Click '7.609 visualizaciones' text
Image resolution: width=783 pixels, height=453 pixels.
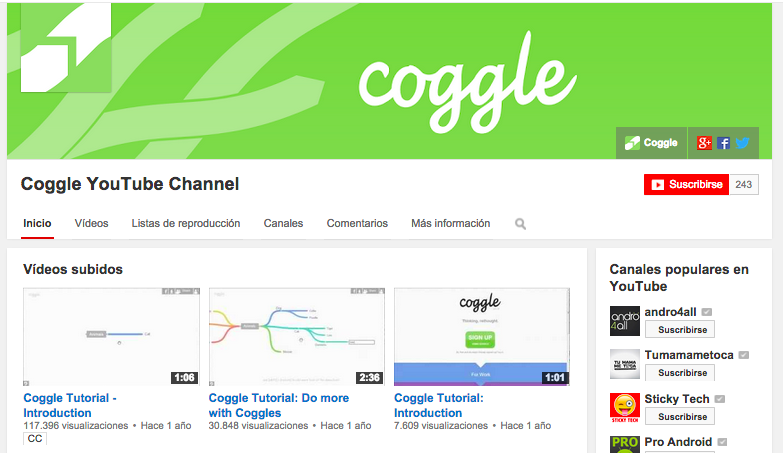[x=441, y=426]
